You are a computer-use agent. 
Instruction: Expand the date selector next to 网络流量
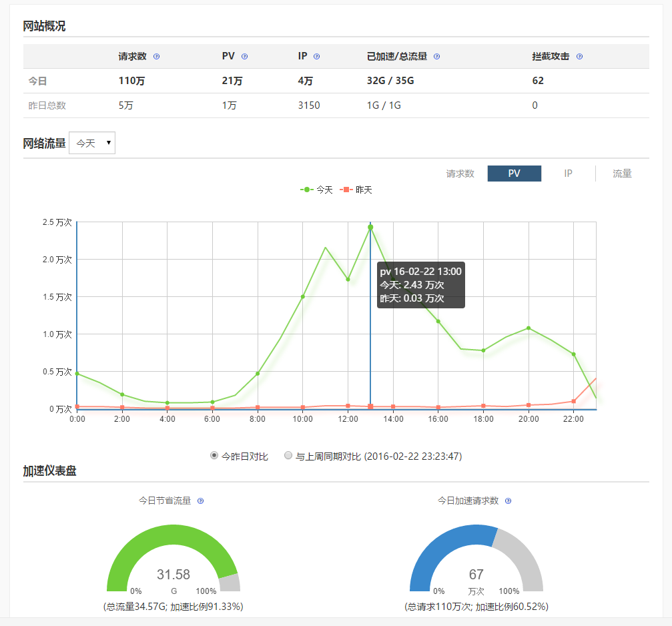(107, 142)
